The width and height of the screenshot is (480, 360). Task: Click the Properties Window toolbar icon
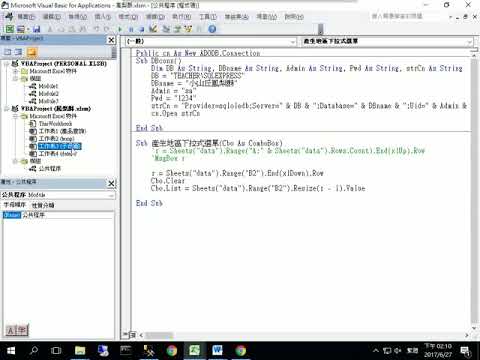[x=177, y=29]
